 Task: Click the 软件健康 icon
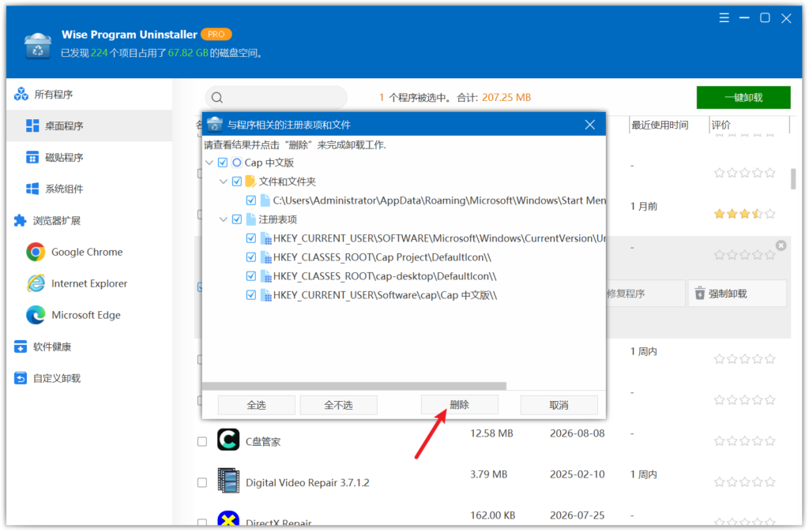20,347
